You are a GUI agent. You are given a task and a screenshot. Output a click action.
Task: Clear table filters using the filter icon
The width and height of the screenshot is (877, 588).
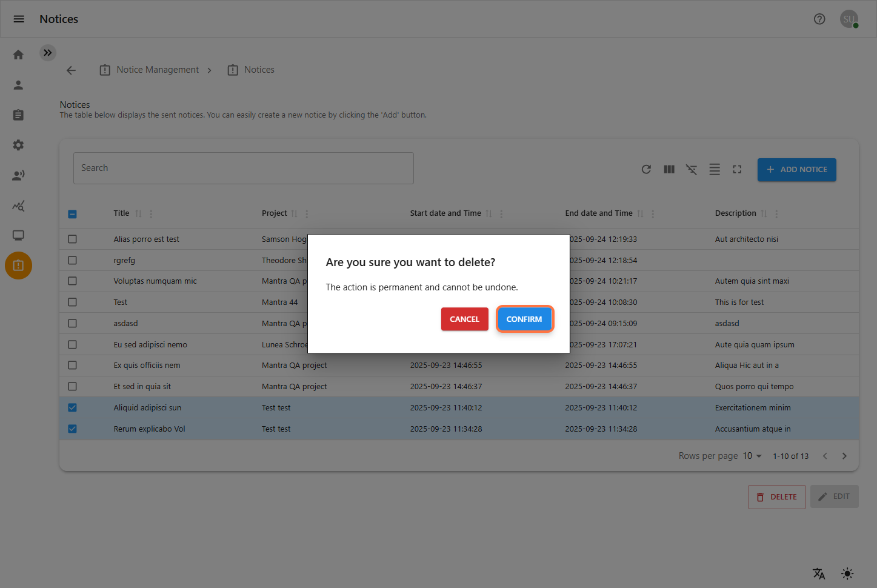point(691,169)
